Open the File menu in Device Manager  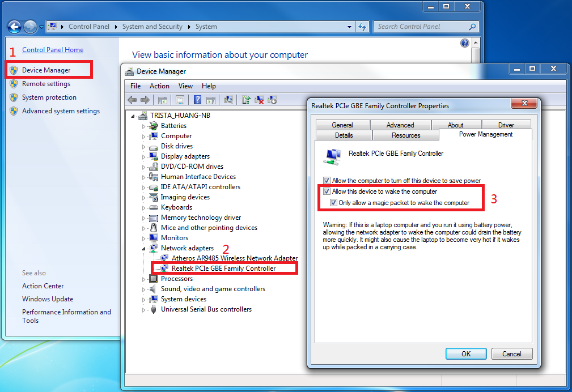click(135, 86)
